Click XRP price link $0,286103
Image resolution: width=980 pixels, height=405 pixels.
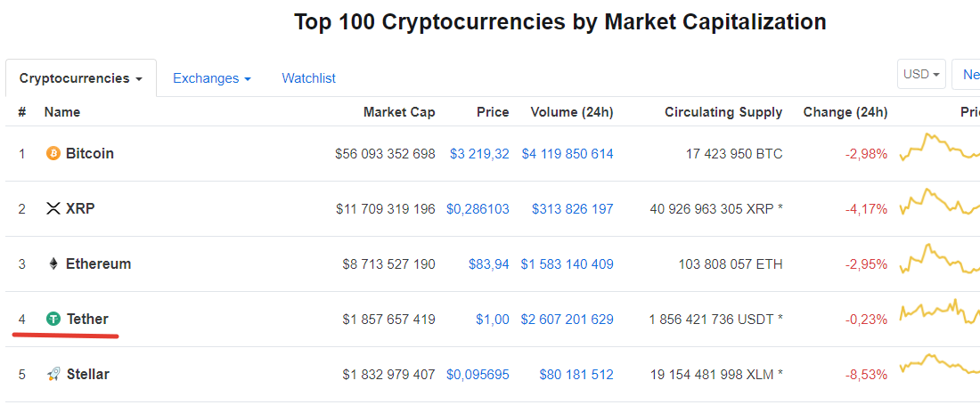point(478,209)
